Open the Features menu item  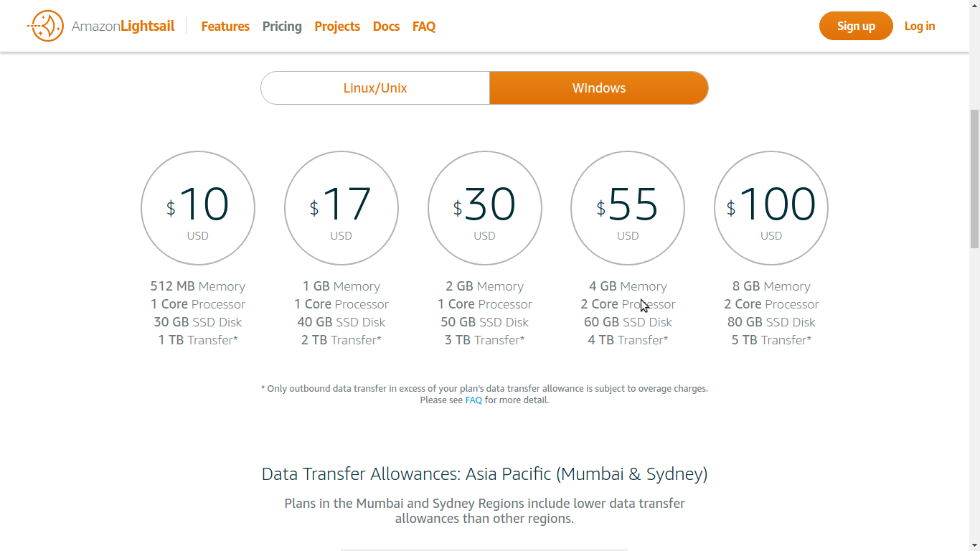(x=225, y=27)
